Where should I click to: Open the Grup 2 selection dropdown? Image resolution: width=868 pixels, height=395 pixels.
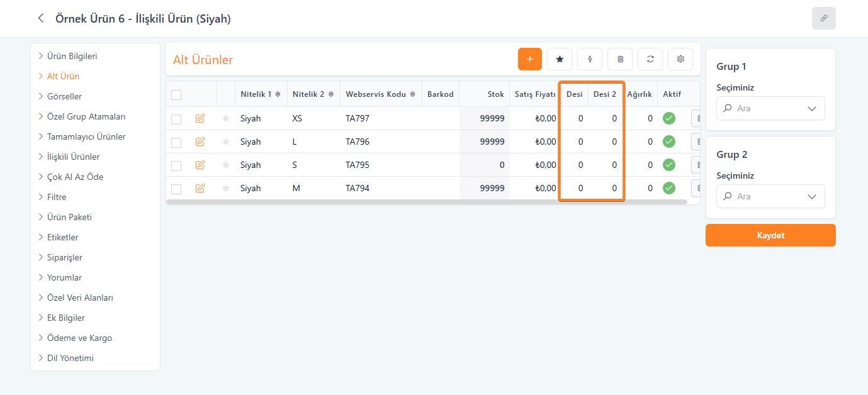770,196
